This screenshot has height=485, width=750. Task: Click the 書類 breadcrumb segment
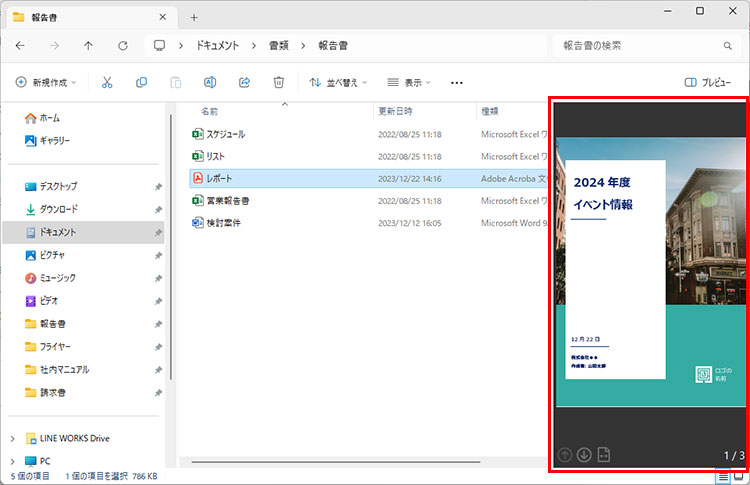pyautogui.click(x=278, y=45)
